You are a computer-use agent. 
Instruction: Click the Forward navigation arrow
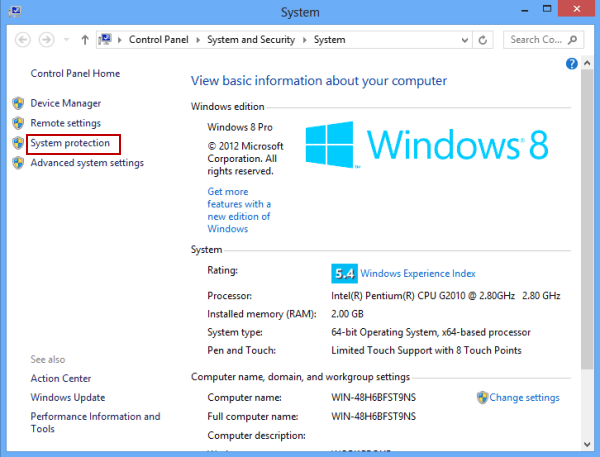point(47,40)
